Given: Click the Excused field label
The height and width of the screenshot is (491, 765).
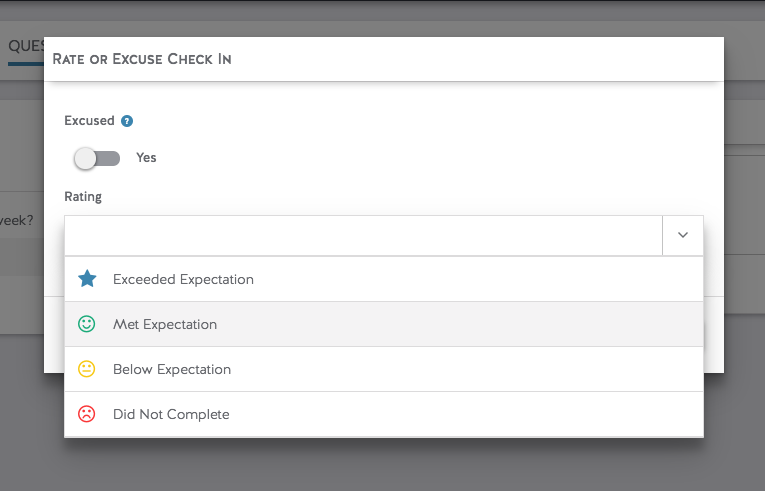Looking at the screenshot, I should click(89, 121).
